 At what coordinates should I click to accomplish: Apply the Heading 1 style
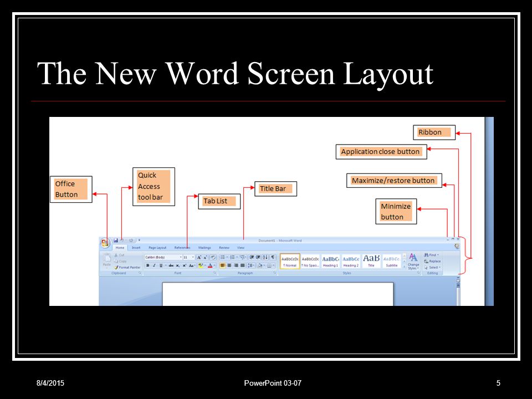point(330,261)
